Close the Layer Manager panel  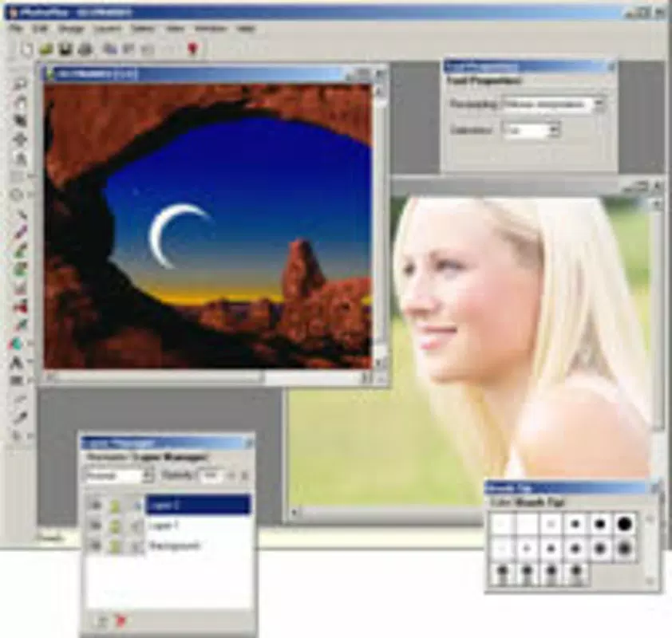click(x=248, y=443)
